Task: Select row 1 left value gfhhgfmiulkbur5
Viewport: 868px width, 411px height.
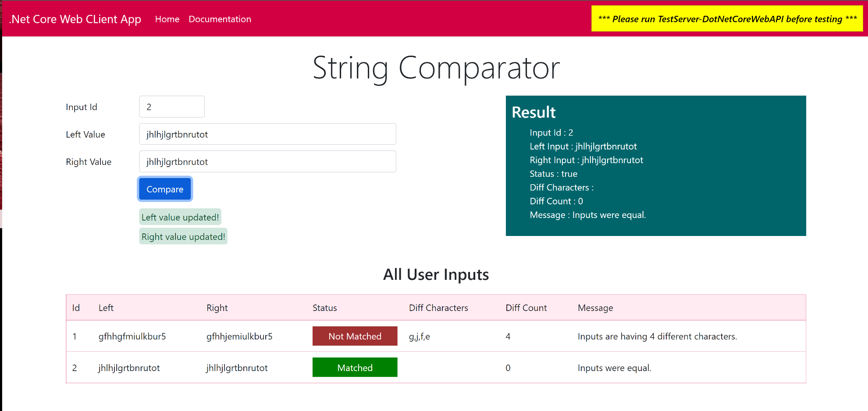Action: pos(132,336)
